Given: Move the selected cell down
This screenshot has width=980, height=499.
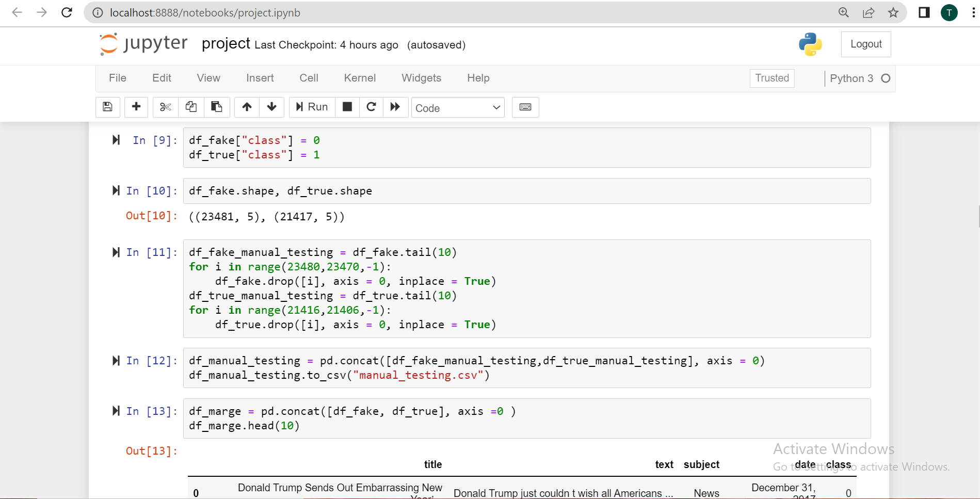Looking at the screenshot, I should 271,107.
